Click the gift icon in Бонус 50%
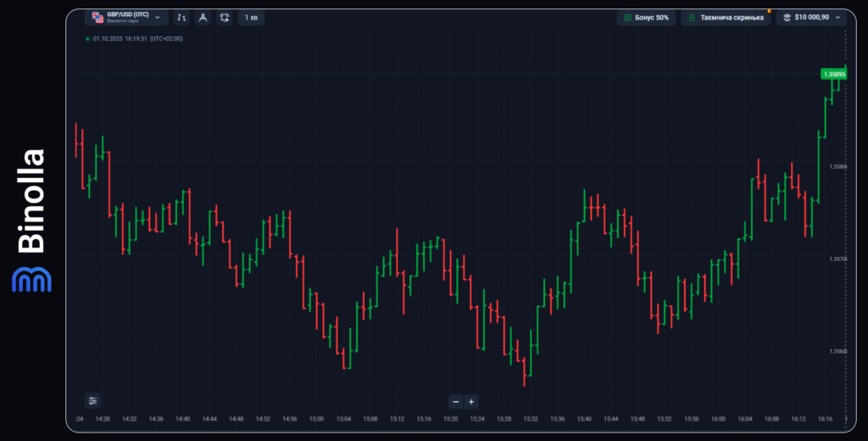This screenshot has width=868, height=441. (x=627, y=17)
